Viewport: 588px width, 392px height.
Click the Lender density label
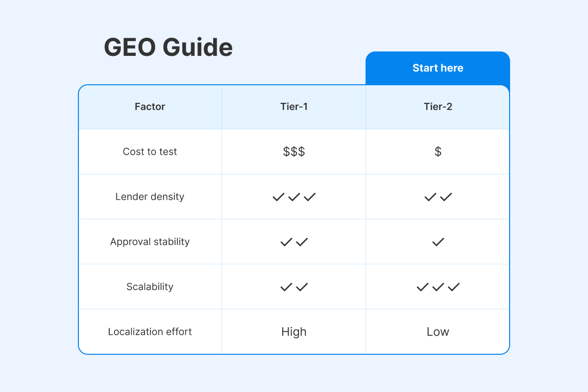pos(150,197)
